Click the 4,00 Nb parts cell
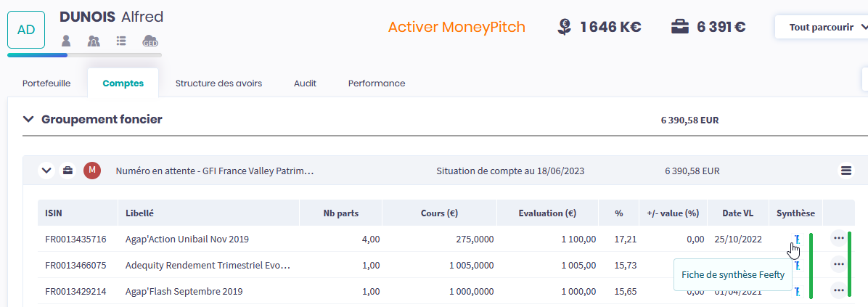 coord(372,239)
